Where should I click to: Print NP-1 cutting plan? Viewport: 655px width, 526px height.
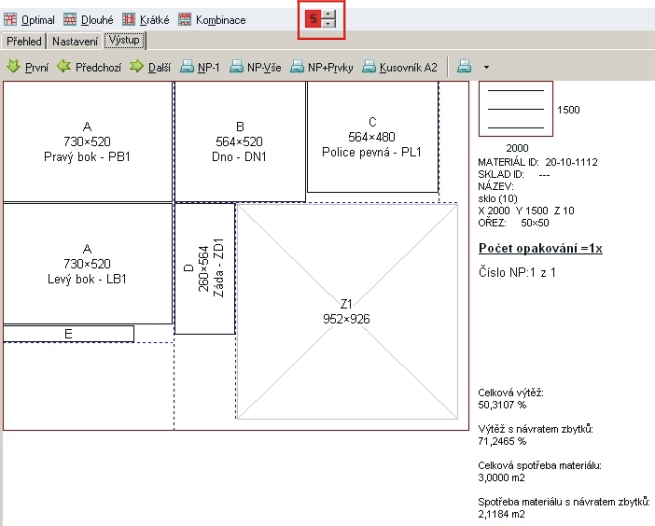[200, 67]
